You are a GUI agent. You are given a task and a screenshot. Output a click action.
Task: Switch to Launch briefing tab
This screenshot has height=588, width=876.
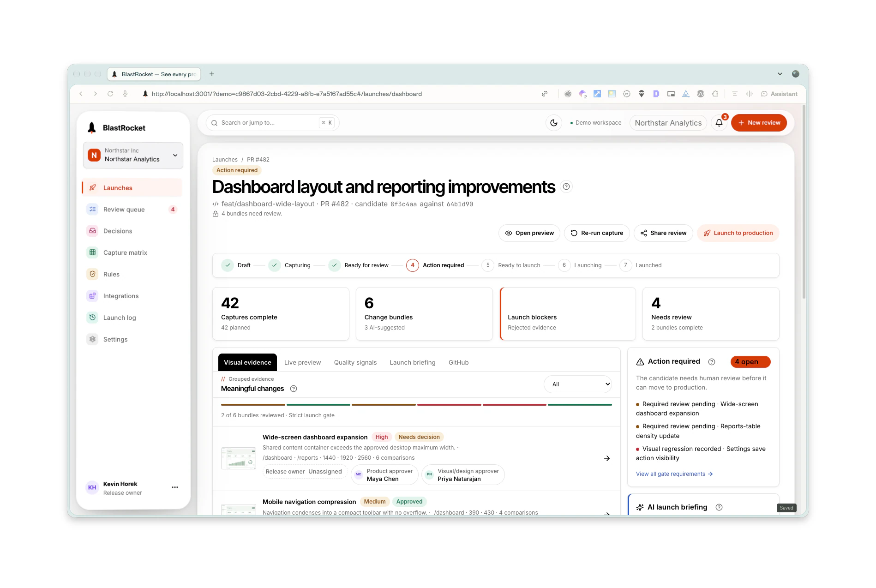coord(413,363)
